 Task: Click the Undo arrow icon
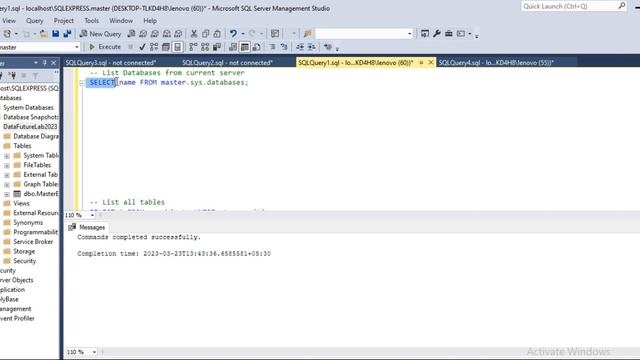tap(233, 34)
